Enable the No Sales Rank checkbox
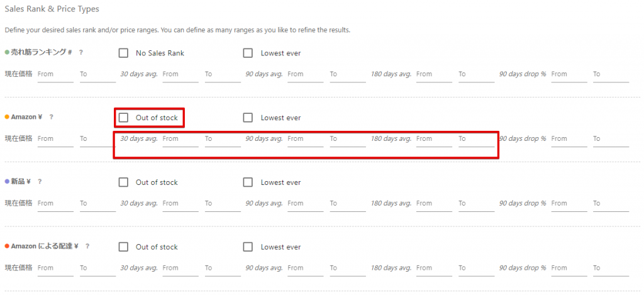This screenshot has width=644, height=295. [x=123, y=53]
